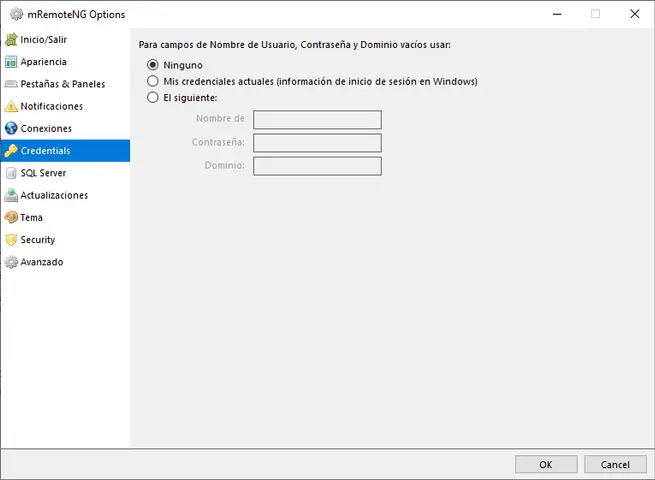Click the Dominio input field
The image size is (655, 480).
tap(317, 166)
